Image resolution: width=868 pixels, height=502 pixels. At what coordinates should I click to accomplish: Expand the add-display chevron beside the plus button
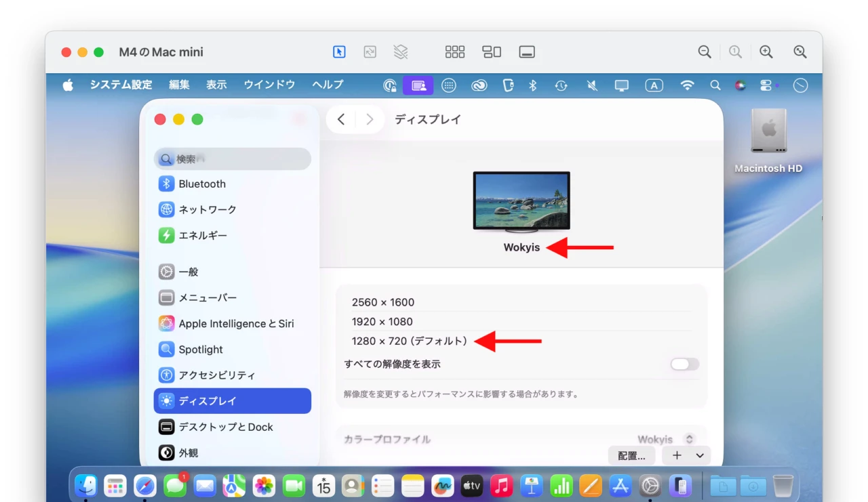699,455
